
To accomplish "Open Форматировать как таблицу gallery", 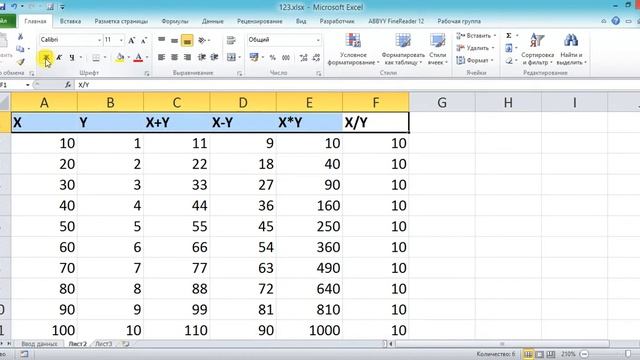I will (403, 49).
